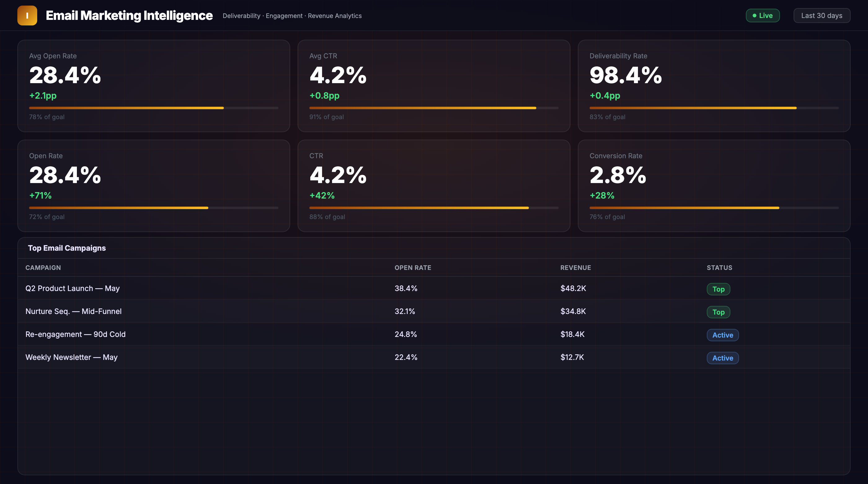Image resolution: width=868 pixels, height=484 pixels.
Task: Sort by the REVENUE column header
Action: pos(576,267)
